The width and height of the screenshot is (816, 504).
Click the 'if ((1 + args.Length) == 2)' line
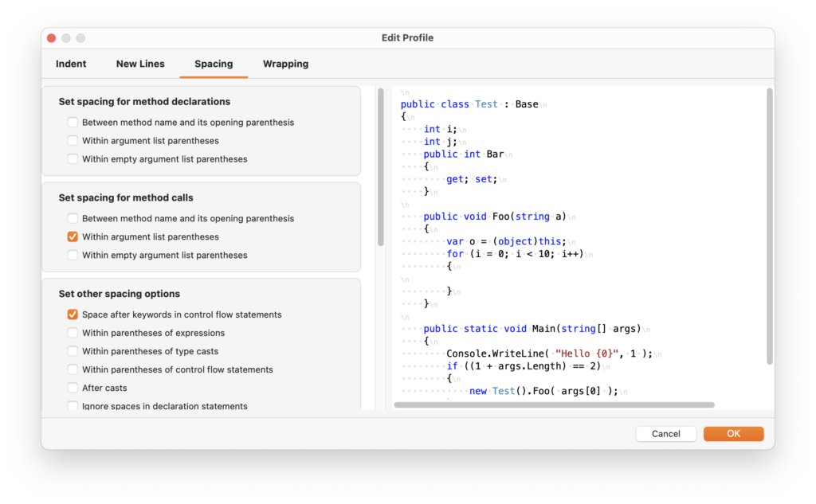tap(523, 366)
